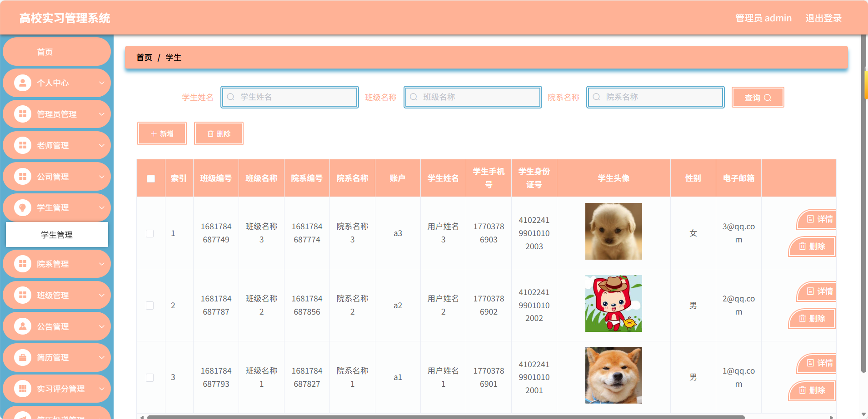The height and width of the screenshot is (419, 868).
Task: Click the 新增 add button
Action: (x=162, y=133)
